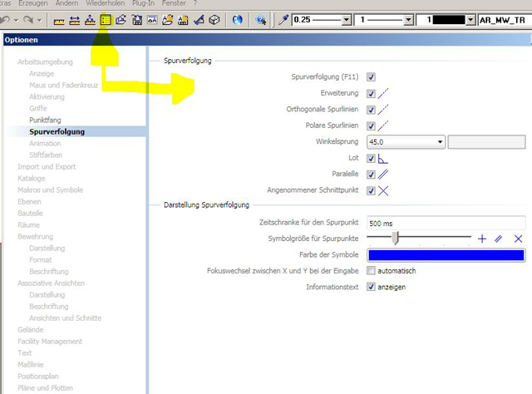532x394 pixels.
Task: Click the blue Farbe der Symbole swatch
Action: coord(446,255)
